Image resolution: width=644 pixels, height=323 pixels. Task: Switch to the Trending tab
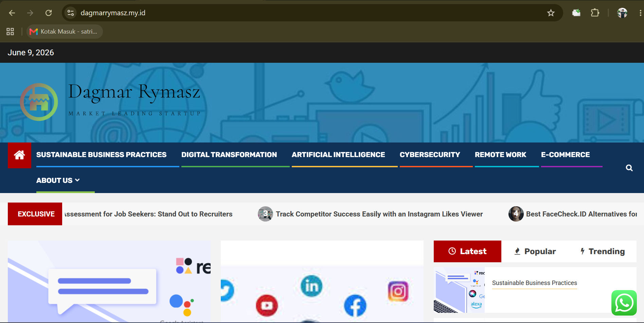603,251
